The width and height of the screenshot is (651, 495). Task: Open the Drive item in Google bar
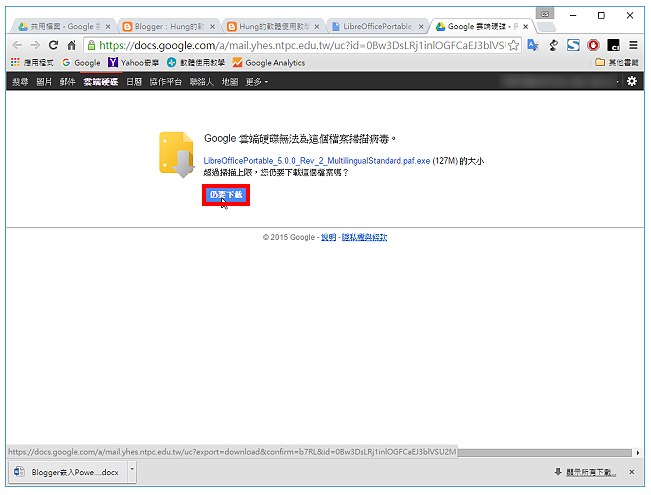pos(101,82)
